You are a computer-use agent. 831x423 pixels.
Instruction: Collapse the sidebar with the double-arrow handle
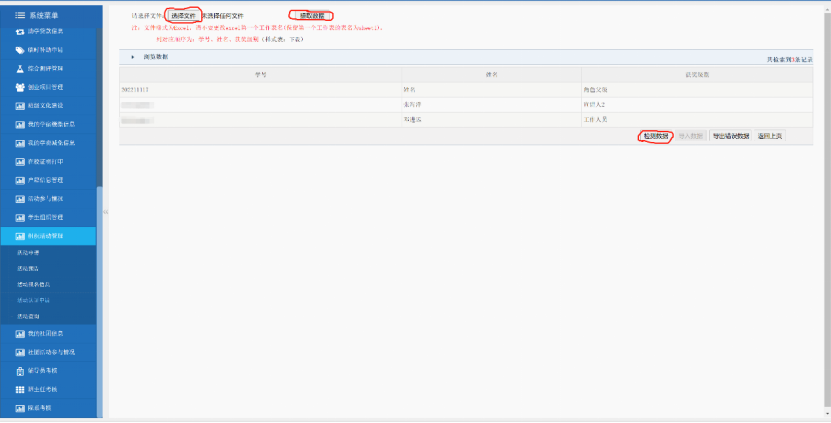tap(105, 213)
